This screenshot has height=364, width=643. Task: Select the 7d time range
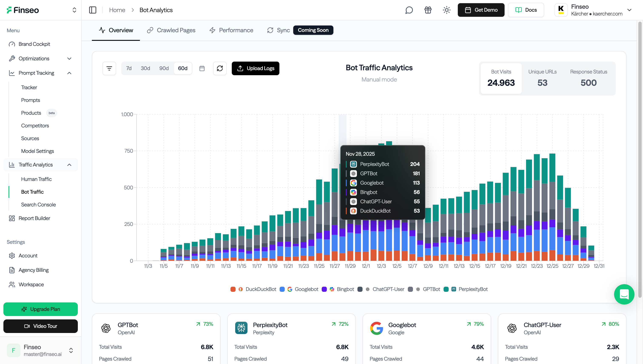(x=129, y=68)
